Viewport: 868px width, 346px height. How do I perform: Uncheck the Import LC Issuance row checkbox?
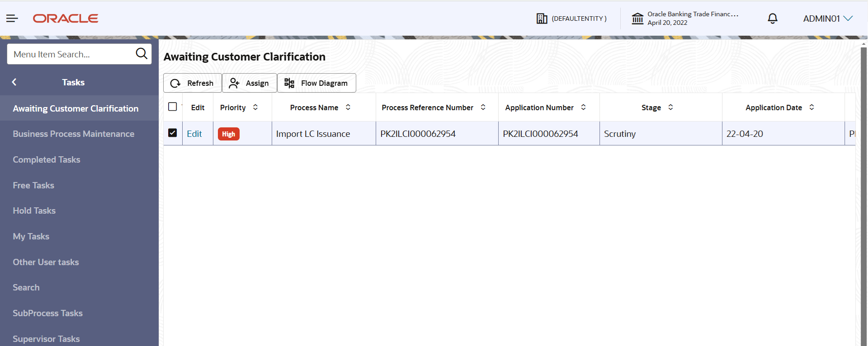(x=172, y=133)
